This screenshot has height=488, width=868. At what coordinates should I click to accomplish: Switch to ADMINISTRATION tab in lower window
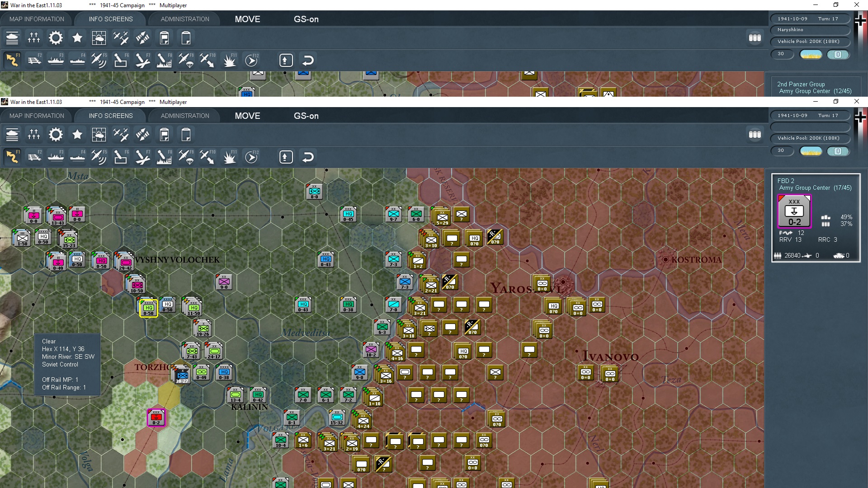coord(185,116)
